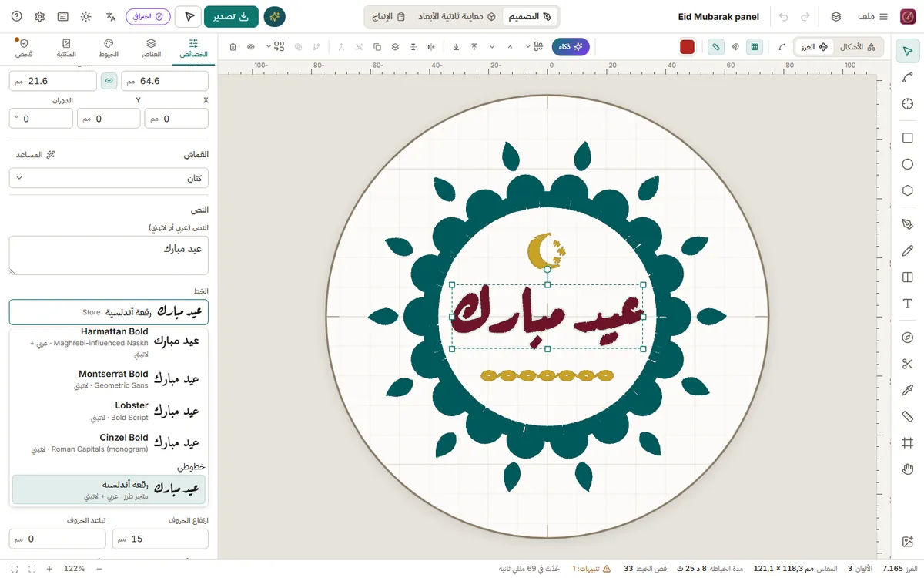924x578 pixels.
Task: Choose Harmattan Bold font option
Action: coord(109,342)
